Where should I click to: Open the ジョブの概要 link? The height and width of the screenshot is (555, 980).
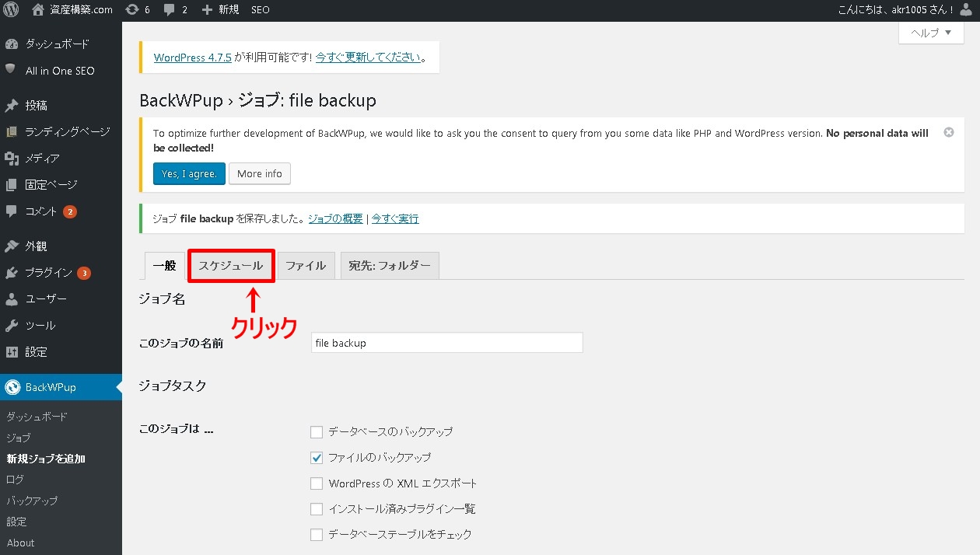click(x=335, y=218)
